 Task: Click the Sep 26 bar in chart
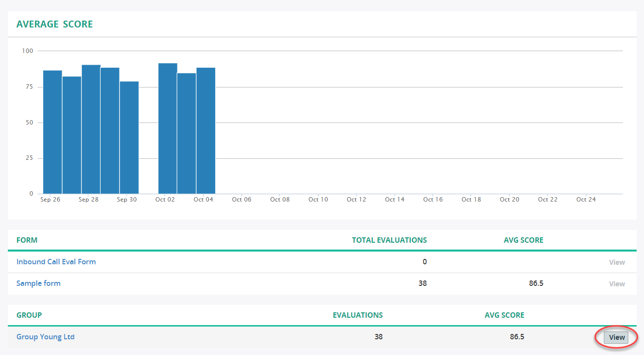coord(52,132)
